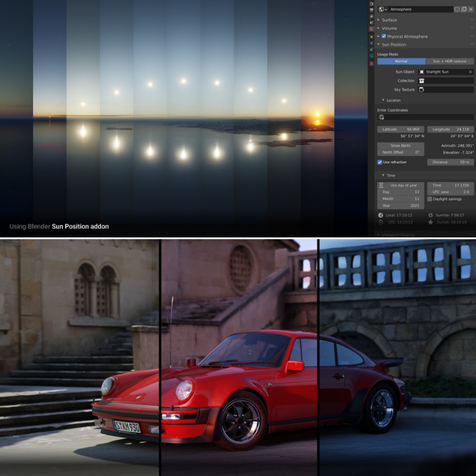Click the Collection field archive icon
This screenshot has width=476, height=476.
[422, 81]
